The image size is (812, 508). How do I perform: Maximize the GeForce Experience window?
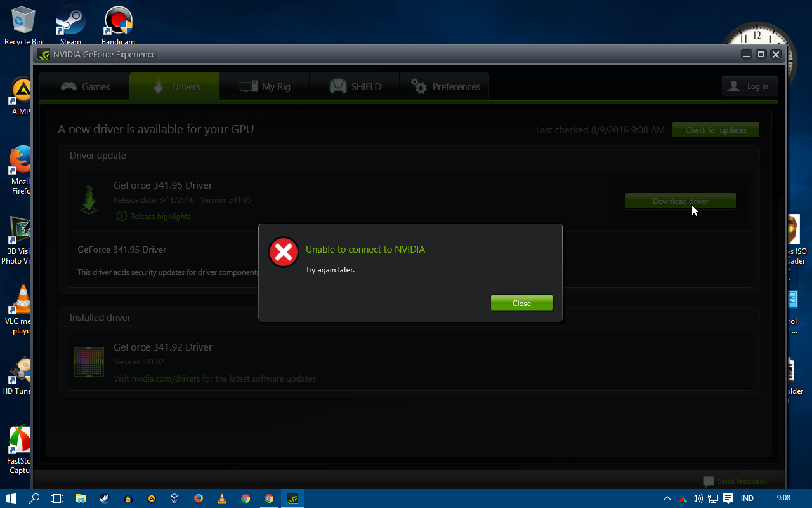click(761, 55)
